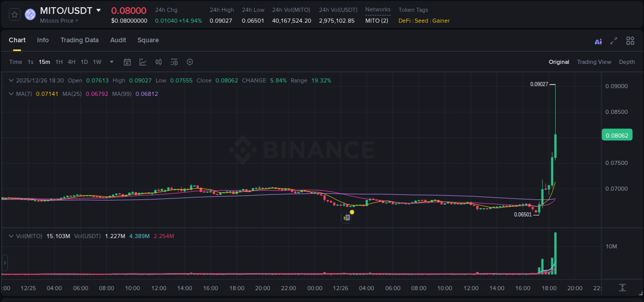Screen dimensions: 644x302
Task: Open chart settings via hexagon icon
Action: click(x=190, y=61)
